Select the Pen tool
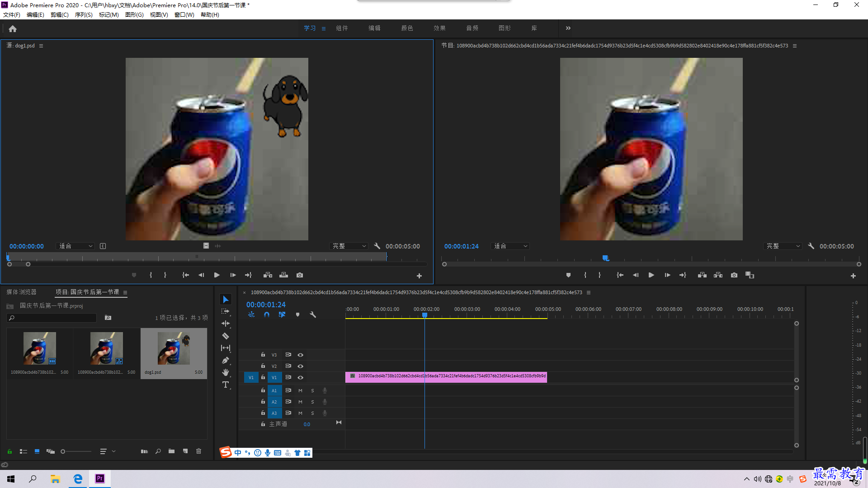Image resolution: width=868 pixels, height=488 pixels. (x=226, y=360)
